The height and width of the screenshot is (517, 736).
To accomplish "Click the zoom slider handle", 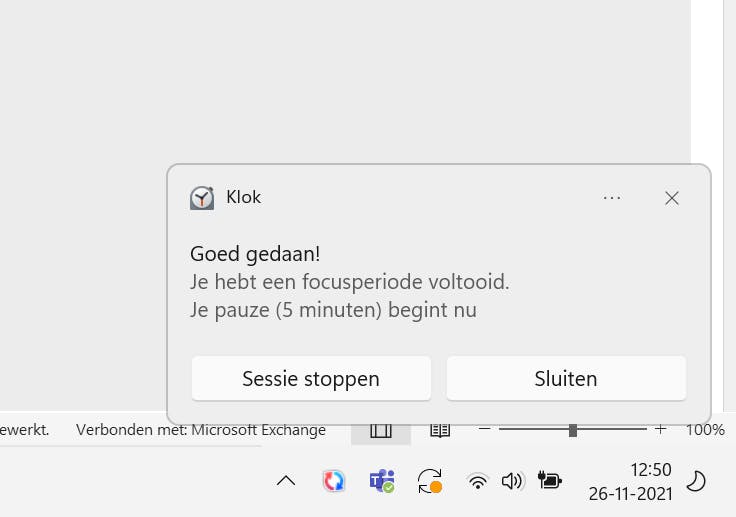I will [x=572, y=430].
